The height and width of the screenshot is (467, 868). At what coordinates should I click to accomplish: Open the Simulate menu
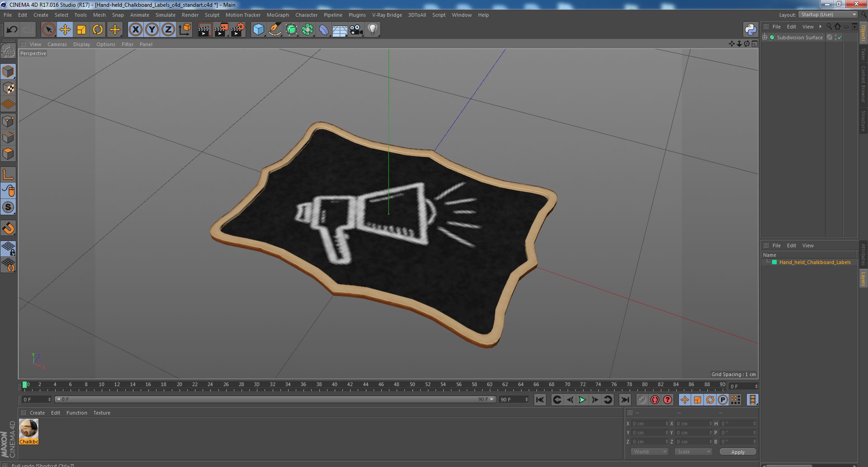coord(166,15)
